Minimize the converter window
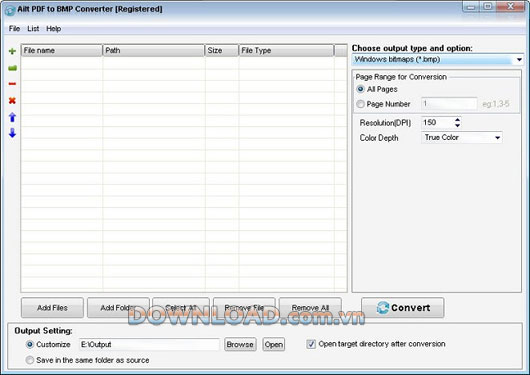 tap(471, 7)
